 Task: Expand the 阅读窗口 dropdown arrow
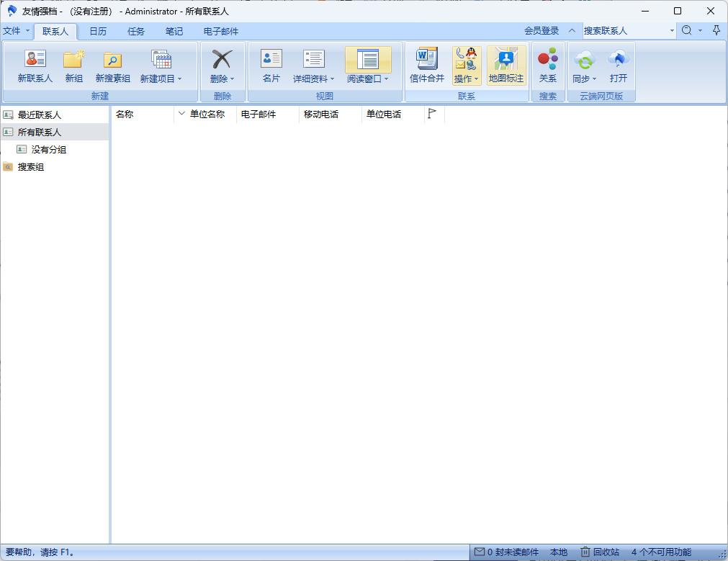386,79
